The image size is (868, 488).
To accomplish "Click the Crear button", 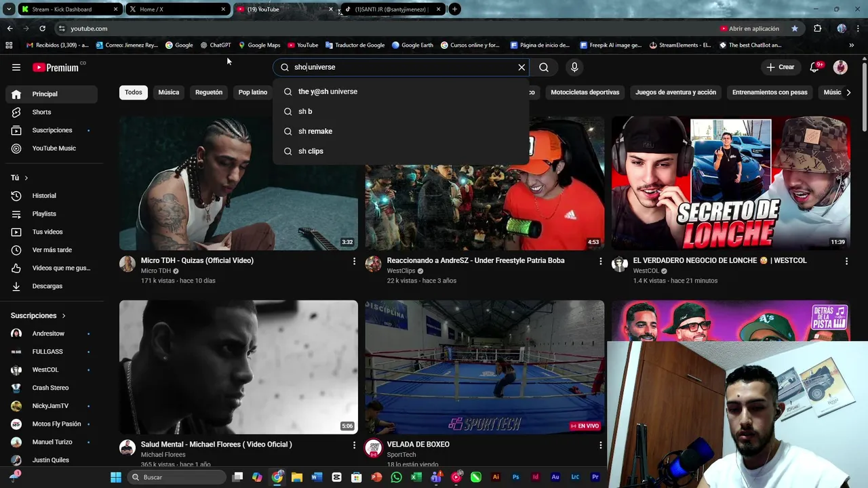I will click(780, 67).
